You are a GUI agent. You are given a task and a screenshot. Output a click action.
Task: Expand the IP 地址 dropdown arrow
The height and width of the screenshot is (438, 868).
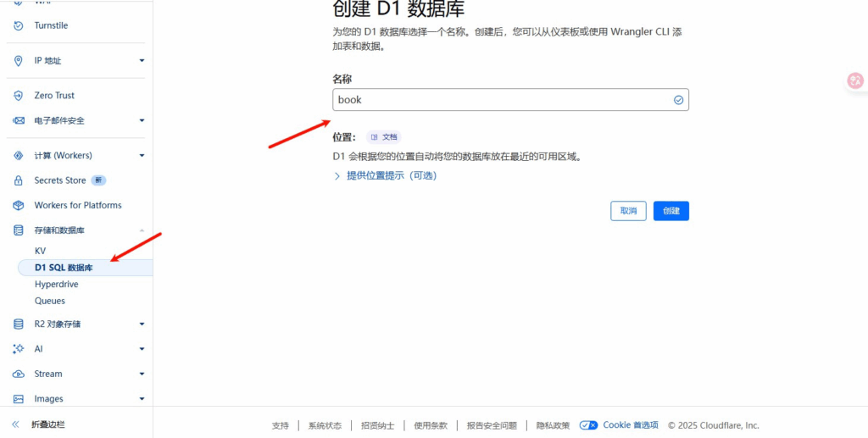pyautogui.click(x=142, y=61)
